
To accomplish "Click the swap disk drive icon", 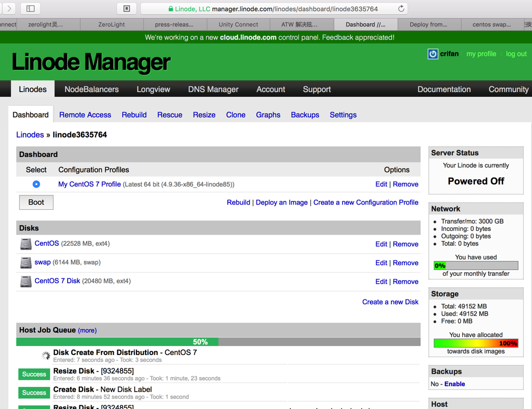I will coord(26,263).
